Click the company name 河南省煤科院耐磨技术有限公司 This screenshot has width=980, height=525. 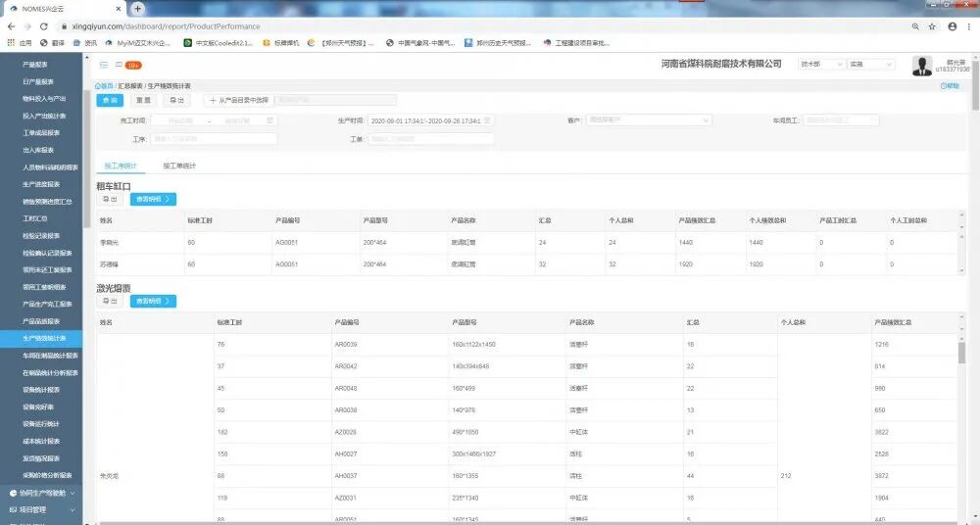(721, 64)
